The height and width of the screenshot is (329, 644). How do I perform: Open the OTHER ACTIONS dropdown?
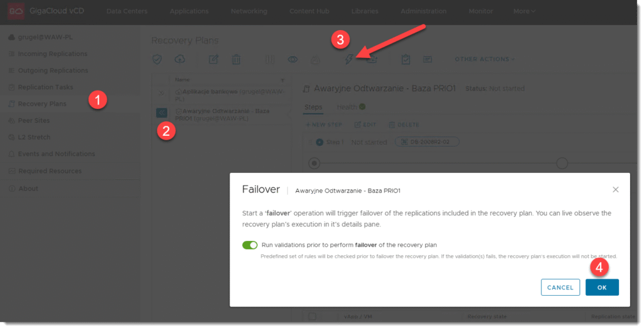[x=484, y=59]
